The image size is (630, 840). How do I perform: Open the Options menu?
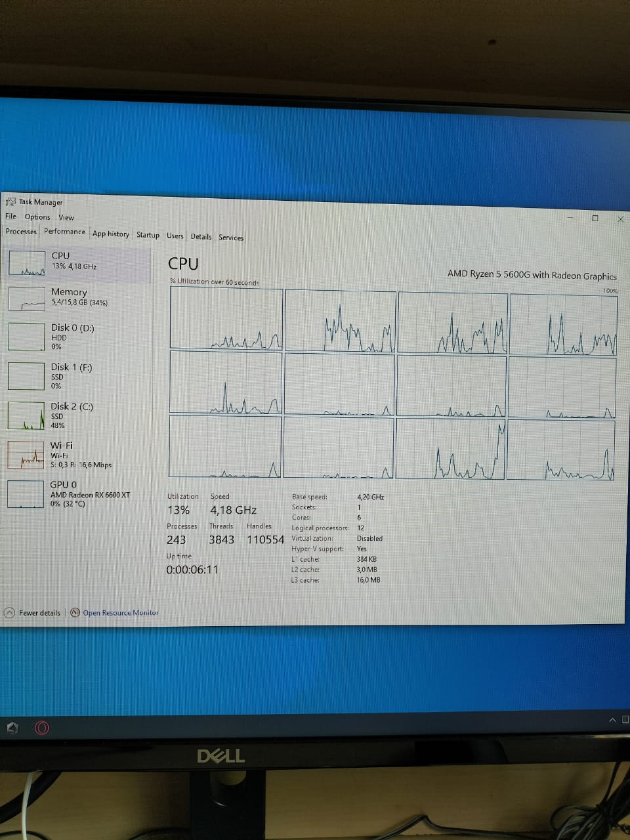(37, 217)
